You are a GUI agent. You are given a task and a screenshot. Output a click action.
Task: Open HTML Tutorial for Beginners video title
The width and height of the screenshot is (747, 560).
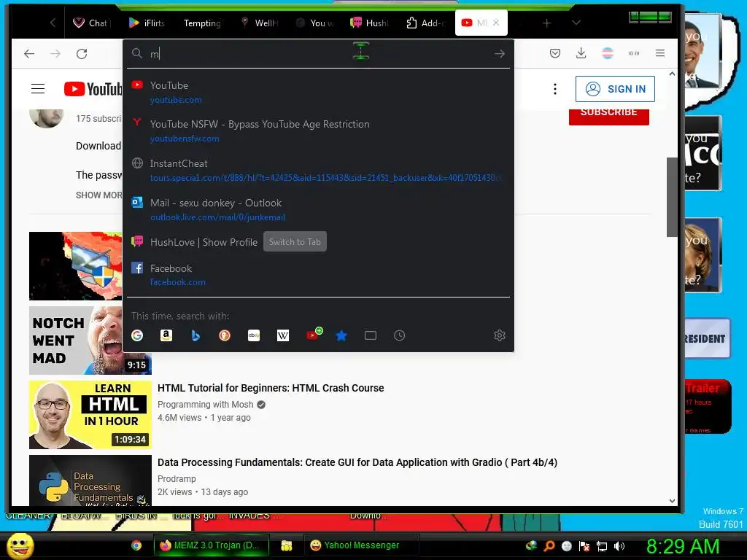coord(271,388)
